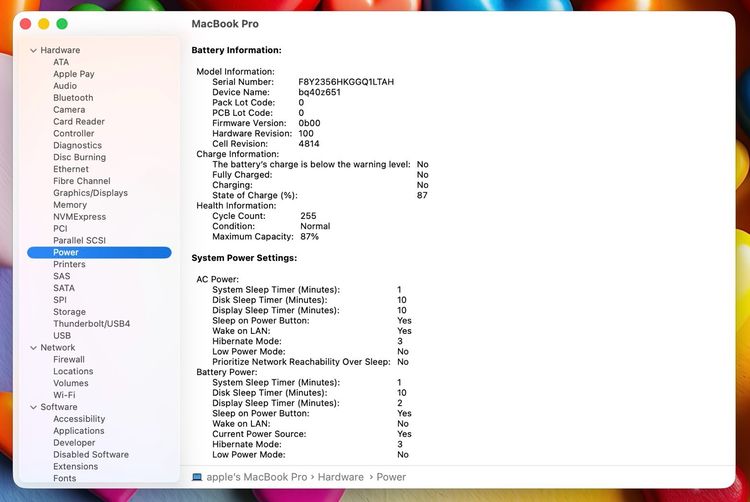
Task: Click the Maximum Capacity 87% value
Action: pyautogui.click(x=309, y=237)
